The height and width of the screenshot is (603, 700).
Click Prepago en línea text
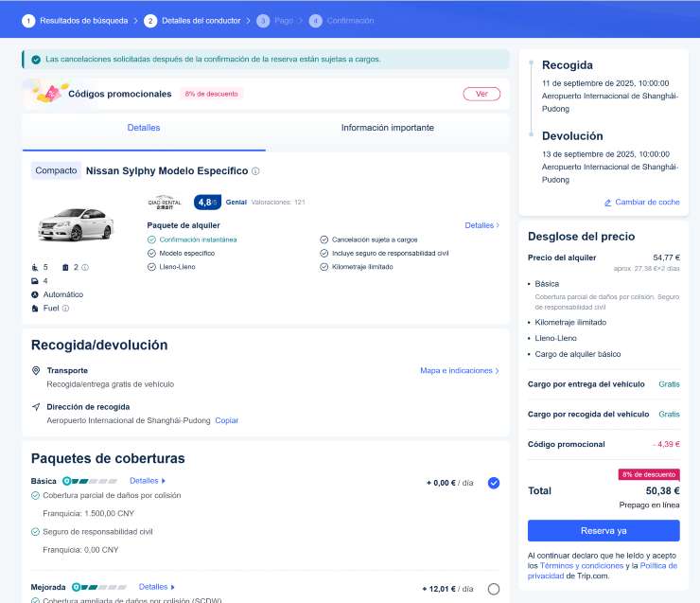(649, 505)
